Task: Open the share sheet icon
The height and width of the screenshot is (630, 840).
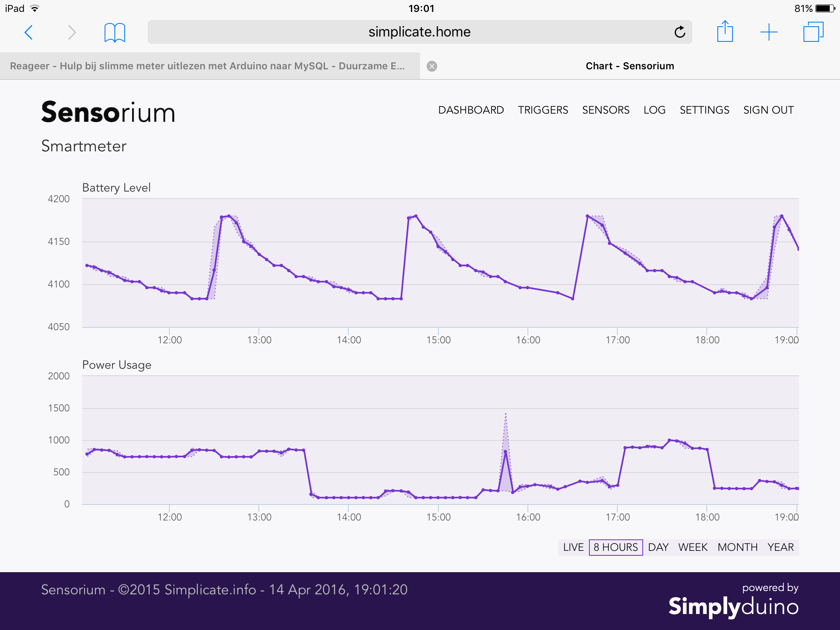Action: 725,32
